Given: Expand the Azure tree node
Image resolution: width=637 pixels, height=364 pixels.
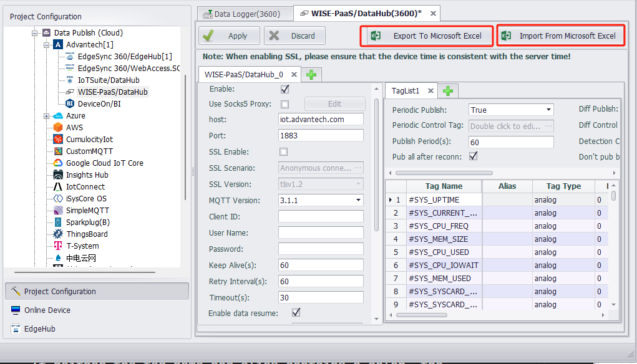Looking at the screenshot, I should pyautogui.click(x=46, y=116).
